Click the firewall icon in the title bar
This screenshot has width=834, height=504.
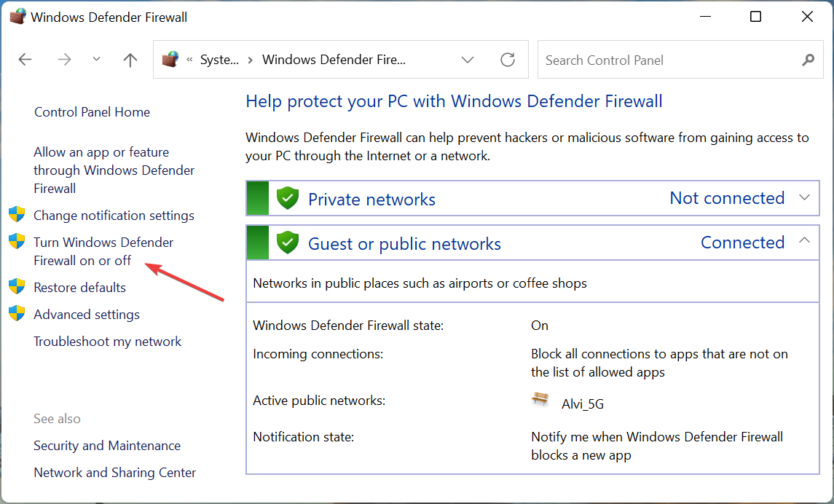click(17, 15)
